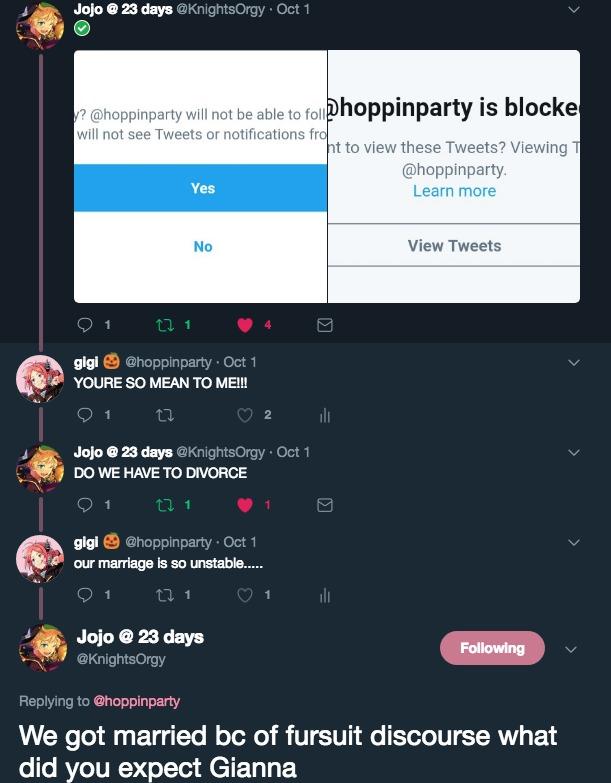Image resolution: width=611 pixels, height=783 pixels.
Task: Open analytics for "our marriage is so unstable" tweet
Action: pos(325,595)
